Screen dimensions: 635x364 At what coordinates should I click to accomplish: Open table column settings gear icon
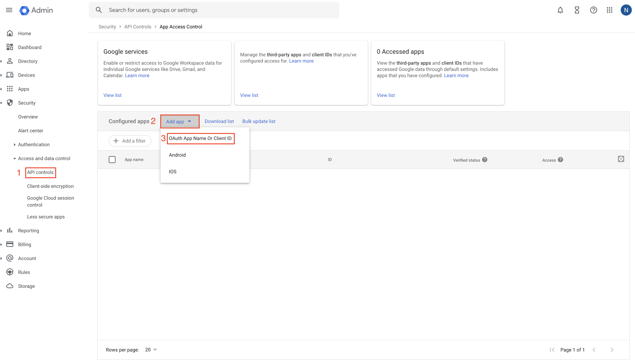click(x=621, y=159)
